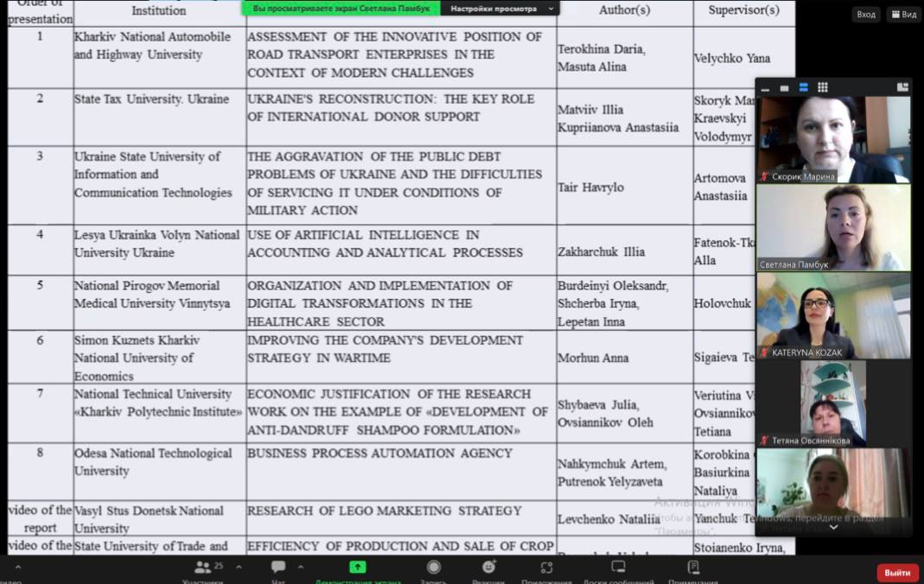Click 'Simon Kuznets Kharkiv National University of Economics' cell
This screenshot has width=924, height=584.
click(x=159, y=358)
